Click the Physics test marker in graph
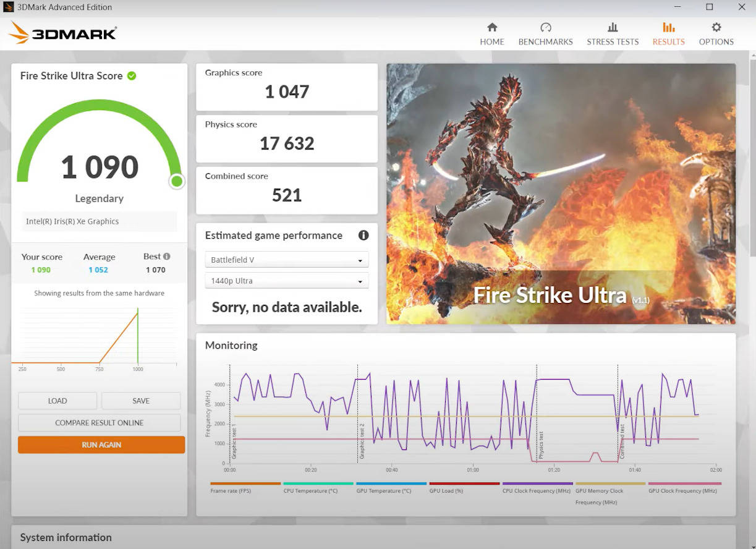The image size is (756, 549). click(x=540, y=444)
